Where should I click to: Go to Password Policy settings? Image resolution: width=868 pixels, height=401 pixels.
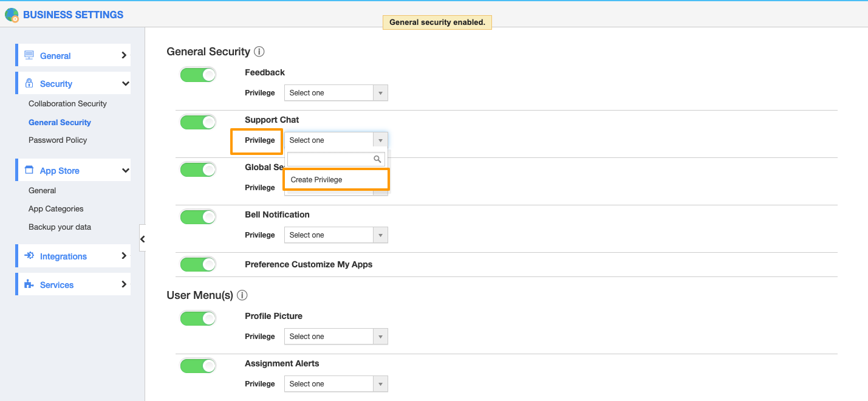tap(58, 140)
